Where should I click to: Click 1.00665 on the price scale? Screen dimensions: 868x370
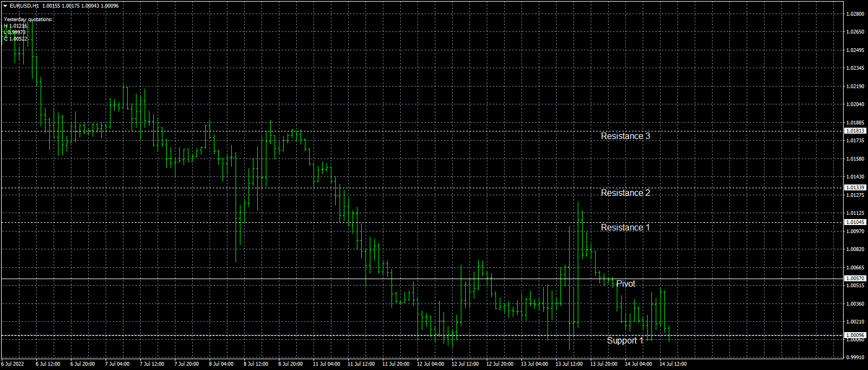click(855, 268)
